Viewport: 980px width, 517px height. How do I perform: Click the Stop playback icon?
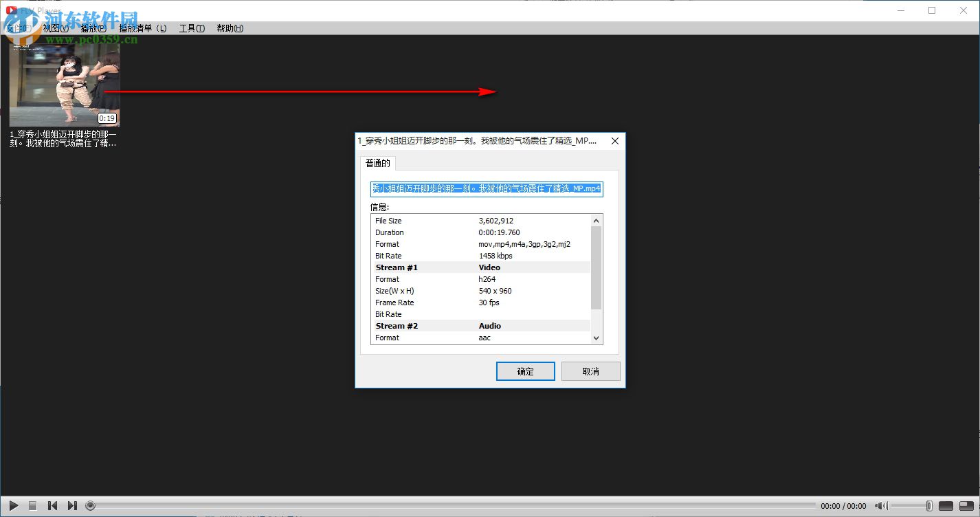tap(32, 506)
